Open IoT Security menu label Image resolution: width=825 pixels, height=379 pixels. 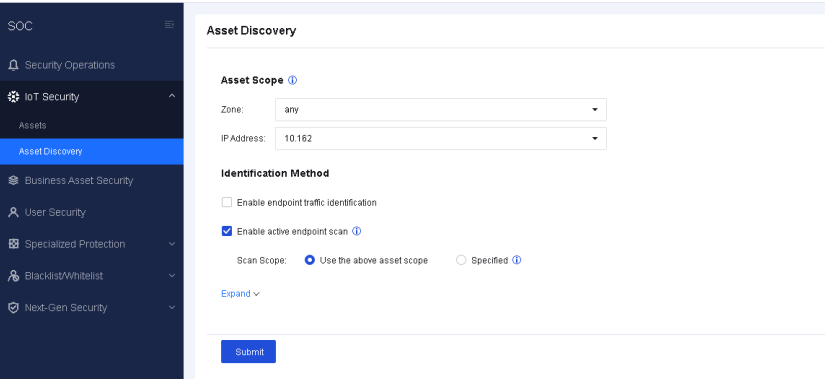click(x=52, y=97)
